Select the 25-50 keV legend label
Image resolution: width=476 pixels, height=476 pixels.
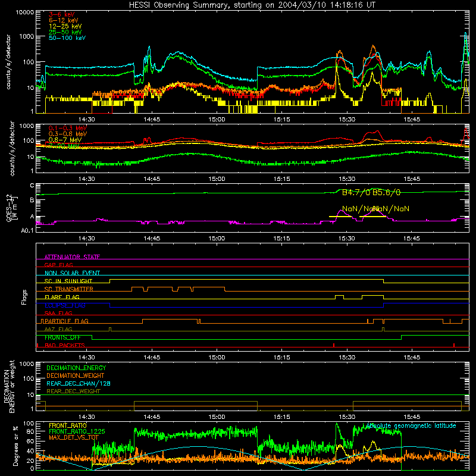pyautogui.click(x=65, y=32)
